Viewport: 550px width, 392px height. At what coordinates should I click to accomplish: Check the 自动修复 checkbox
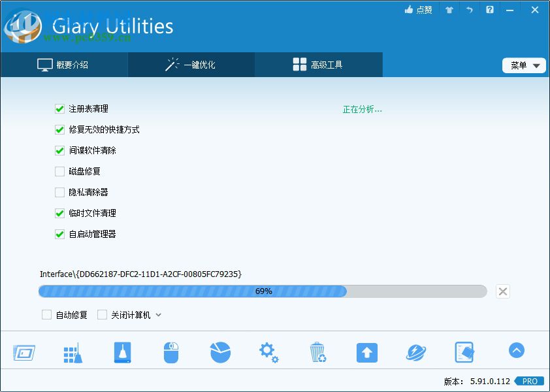46,314
